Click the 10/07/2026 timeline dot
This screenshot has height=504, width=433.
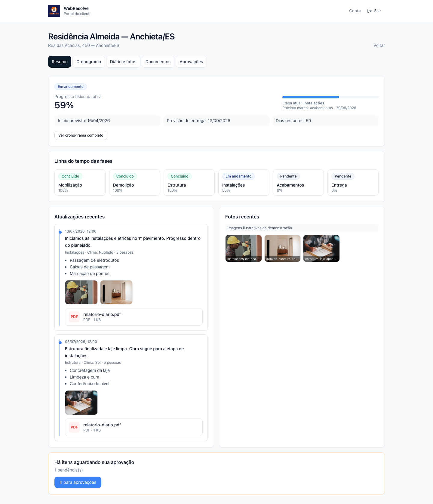click(x=60, y=232)
